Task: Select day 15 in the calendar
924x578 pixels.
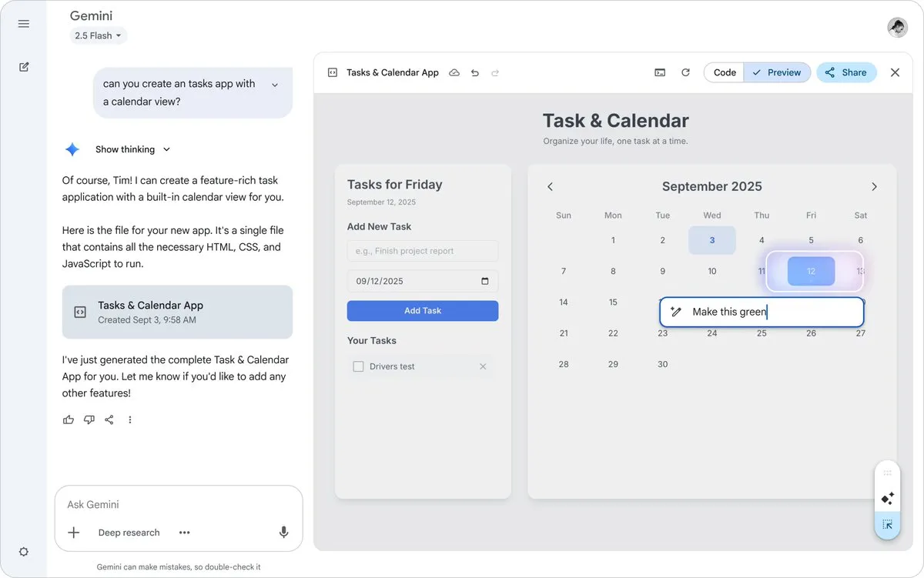Action: tap(613, 302)
